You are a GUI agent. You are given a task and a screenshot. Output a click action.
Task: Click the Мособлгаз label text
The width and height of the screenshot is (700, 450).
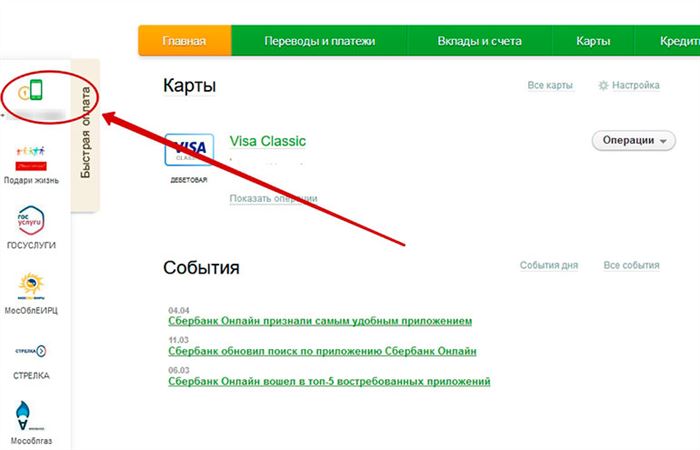pyautogui.click(x=31, y=441)
